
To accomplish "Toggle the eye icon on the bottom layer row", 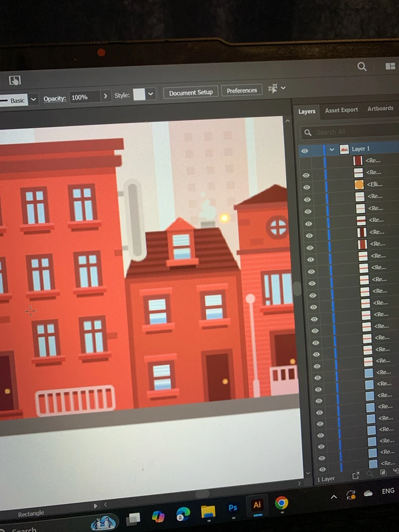I will click(322, 470).
